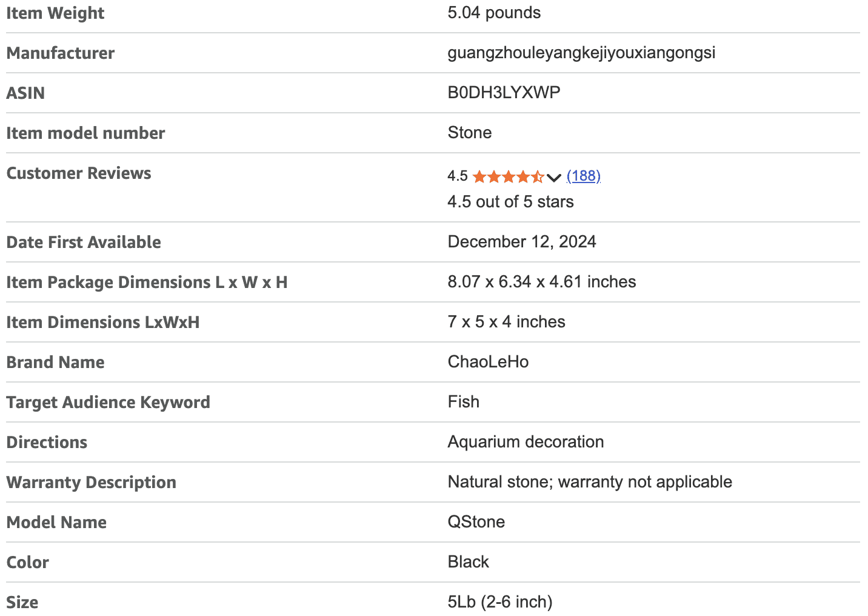Viewport: 868px width, 616px height.
Task: Click the orange star rating icon
Action: click(508, 176)
